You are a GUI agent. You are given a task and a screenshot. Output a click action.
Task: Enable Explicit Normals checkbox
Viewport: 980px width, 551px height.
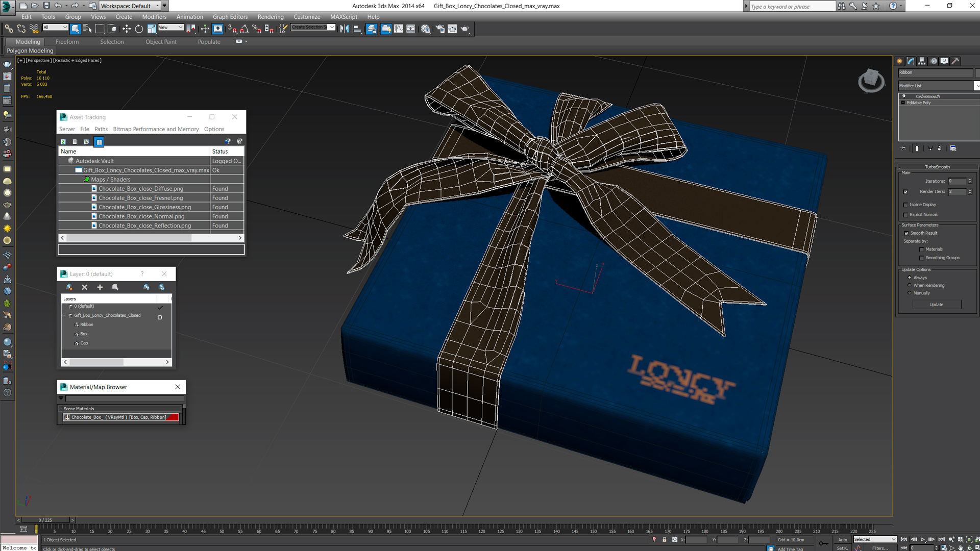(905, 215)
